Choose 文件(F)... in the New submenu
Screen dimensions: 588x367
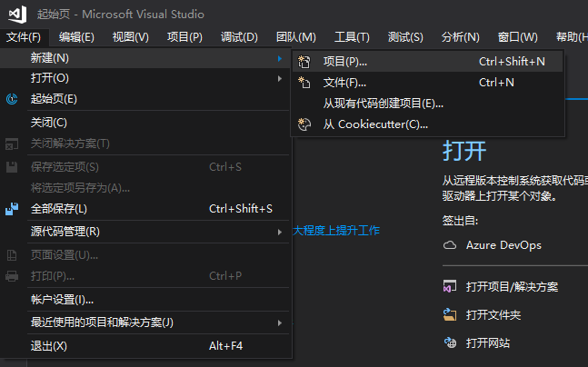pos(428,83)
